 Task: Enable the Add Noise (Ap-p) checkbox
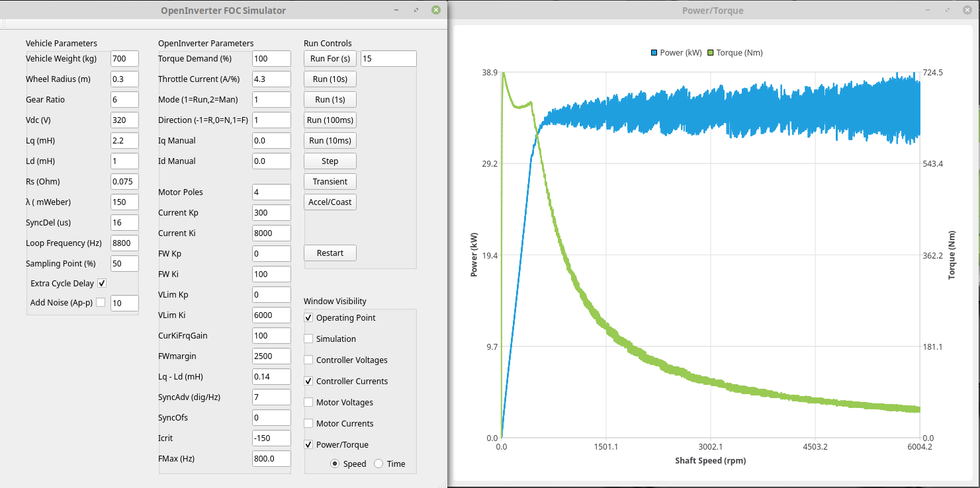(x=101, y=303)
